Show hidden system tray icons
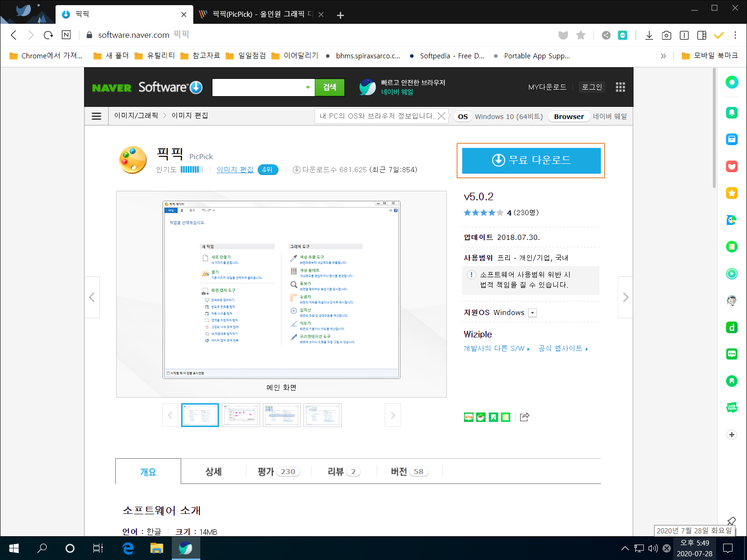Viewport: 747px width, 560px height. (625, 548)
